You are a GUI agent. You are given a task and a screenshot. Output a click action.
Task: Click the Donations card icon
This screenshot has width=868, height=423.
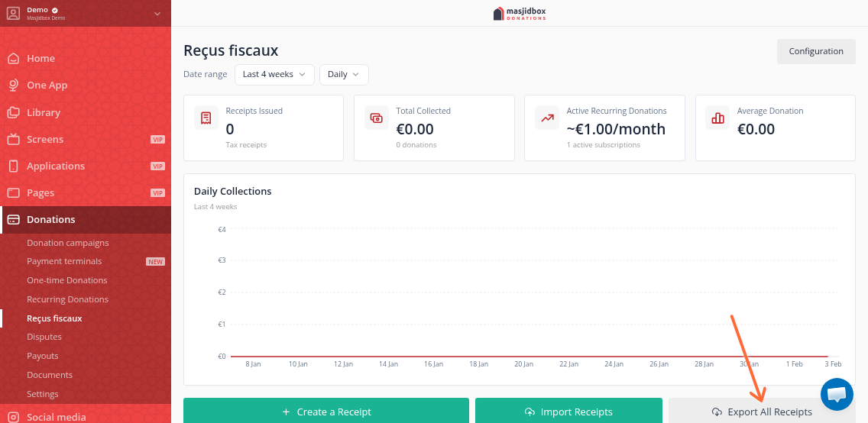click(x=13, y=220)
